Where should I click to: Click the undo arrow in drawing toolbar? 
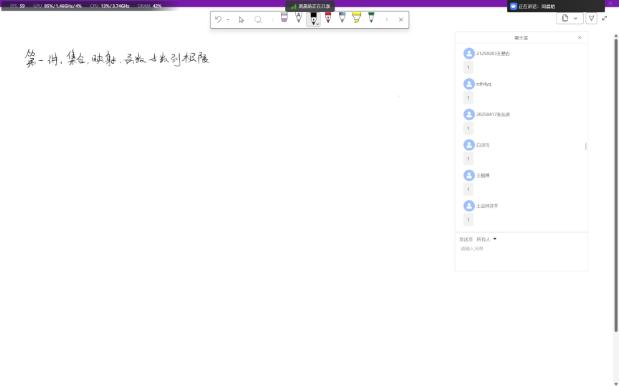[218, 19]
